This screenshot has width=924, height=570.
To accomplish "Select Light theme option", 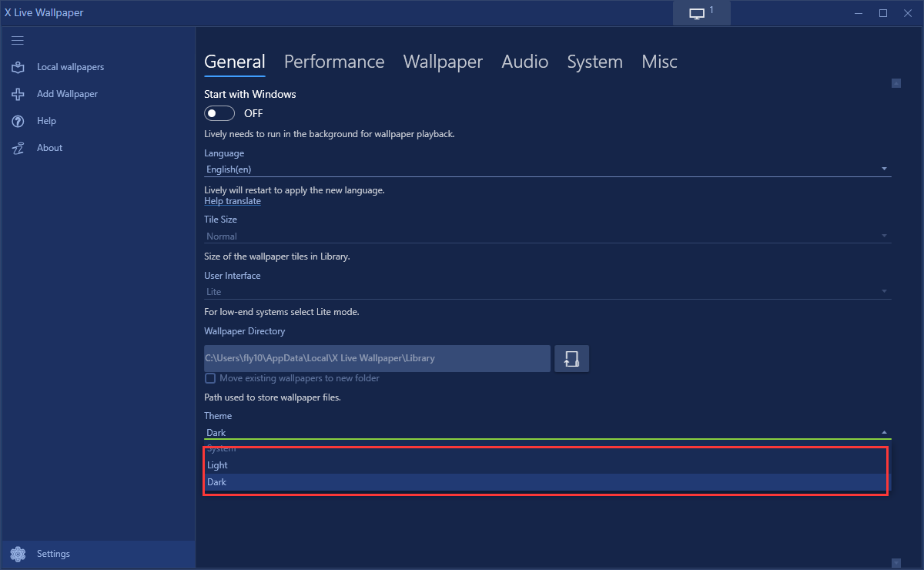I will click(x=218, y=465).
